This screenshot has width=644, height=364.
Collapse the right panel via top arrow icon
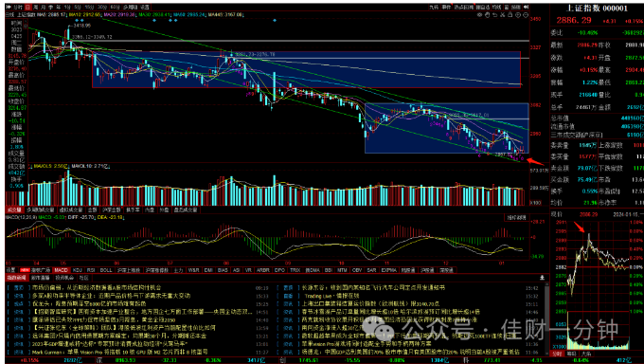[x=527, y=7]
